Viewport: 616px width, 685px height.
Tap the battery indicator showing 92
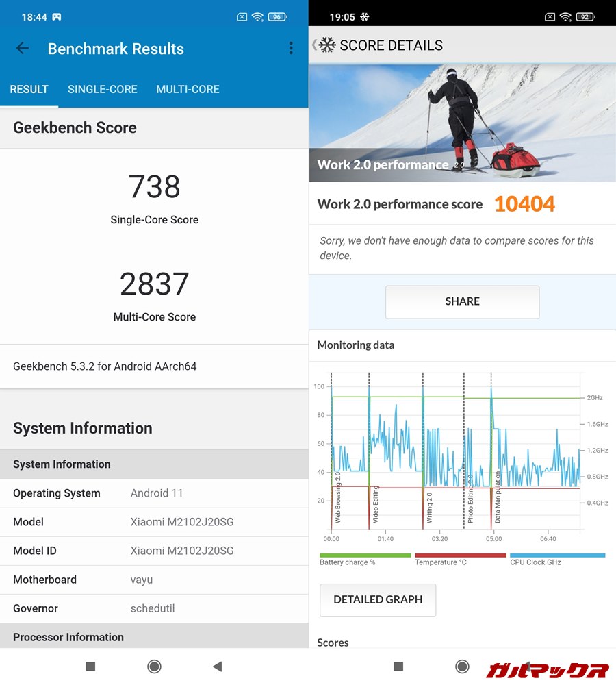(x=585, y=17)
